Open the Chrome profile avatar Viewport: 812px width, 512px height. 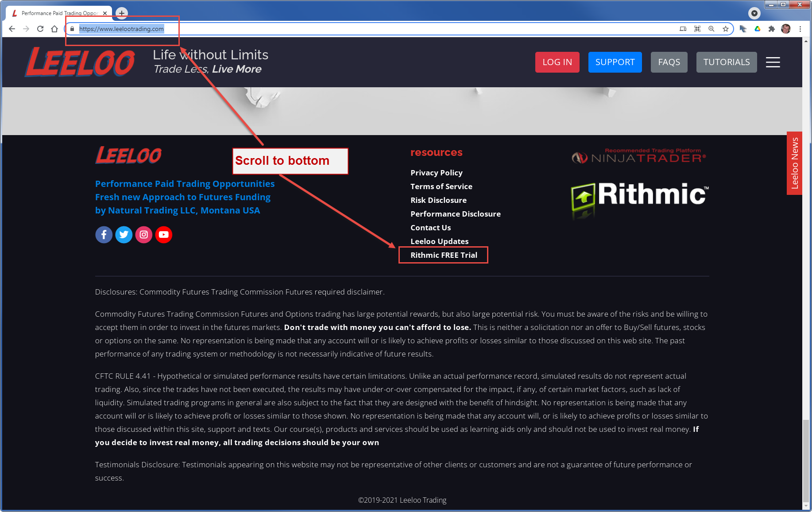(786, 29)
